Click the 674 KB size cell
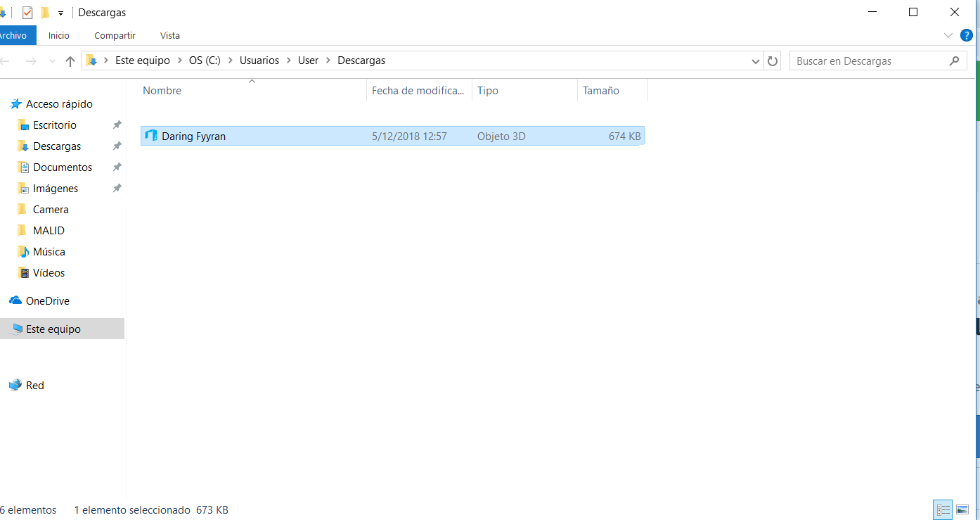The height and width of the screenshot is (520, 980). pos(624,137)
